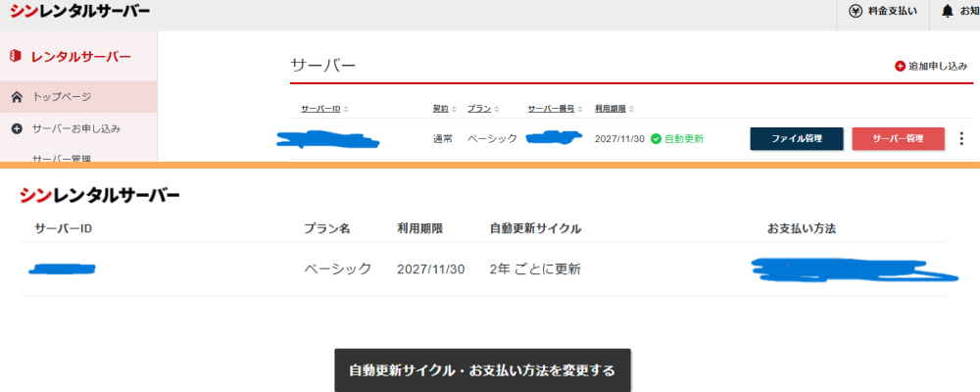Click the 自動更新サイクル column header

[536, 228]
